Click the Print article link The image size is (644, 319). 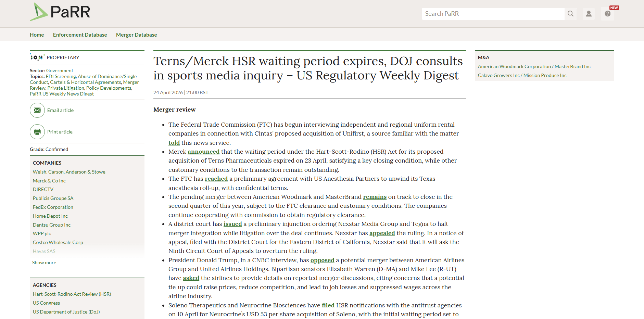pyautogui.click(x=60, y=132)
